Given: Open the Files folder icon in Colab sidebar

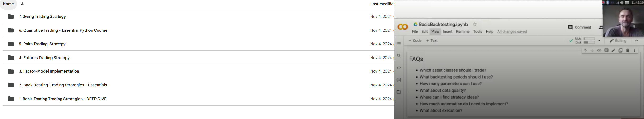Looking at the screenshot, I should tap(399, 92).
